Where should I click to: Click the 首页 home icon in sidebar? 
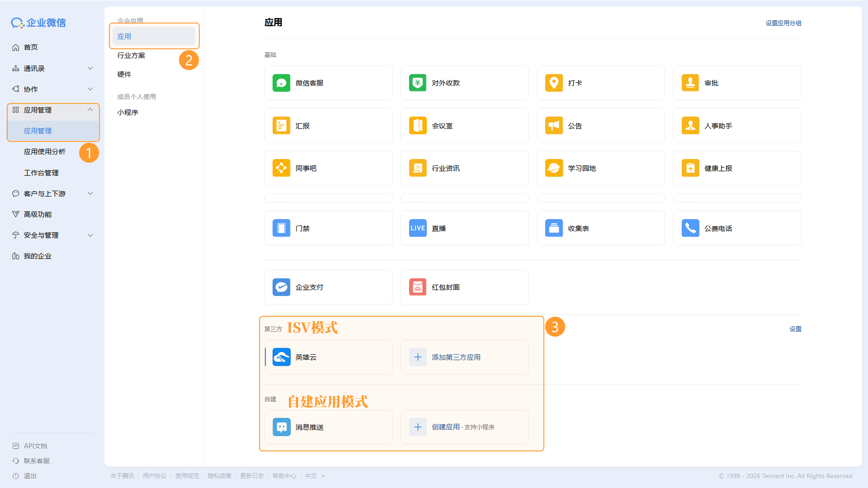(x=16, y=47)
